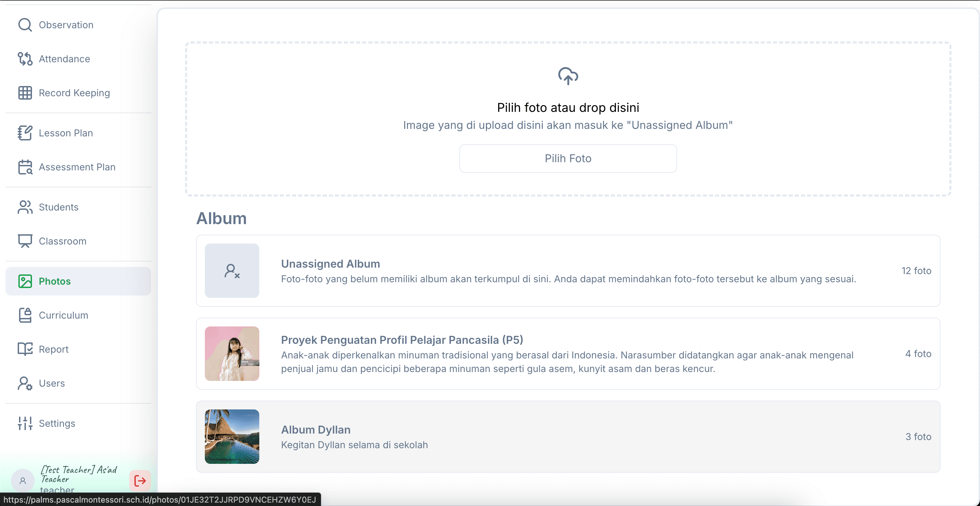Click the Users gear-person icon
The height and width of the screenshot is (506, 980).
pyautogui.click(x=25, y=383)
